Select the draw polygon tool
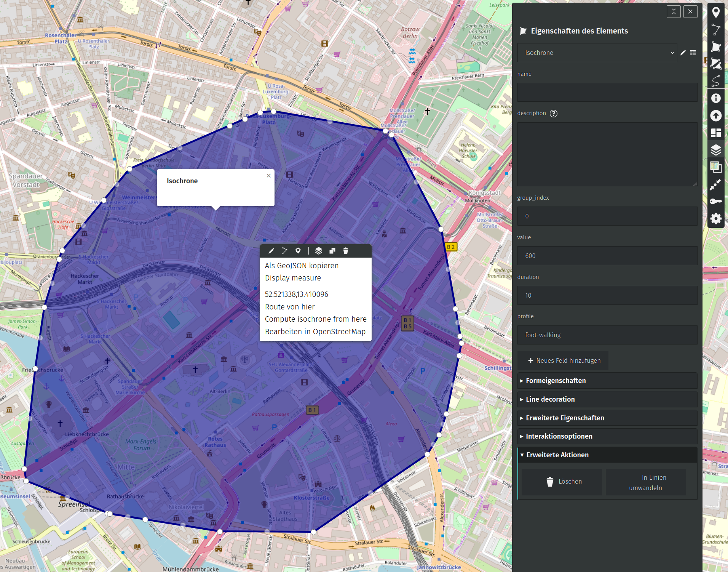The height and width of the screenshot is (572, 728). 716,46
